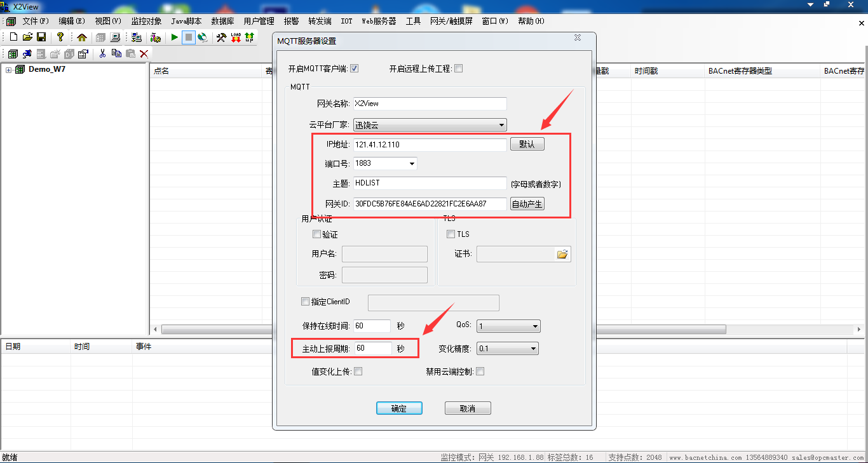Open the 数据库 menu
868x463 pixels.
click(222, 21)
